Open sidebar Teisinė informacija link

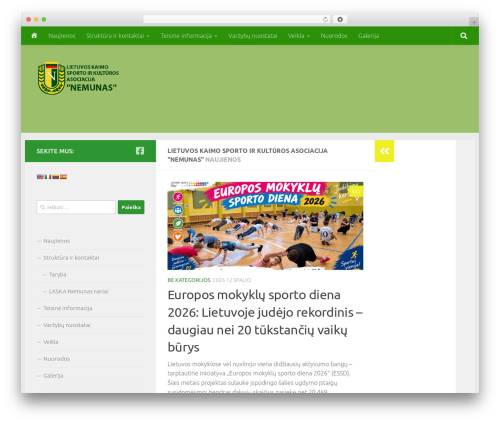pos(68,308)
